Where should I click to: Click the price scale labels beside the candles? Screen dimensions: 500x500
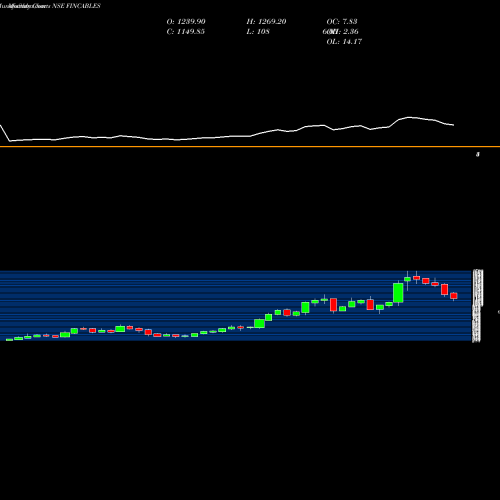pyautogui.click(x=477, y=306)
